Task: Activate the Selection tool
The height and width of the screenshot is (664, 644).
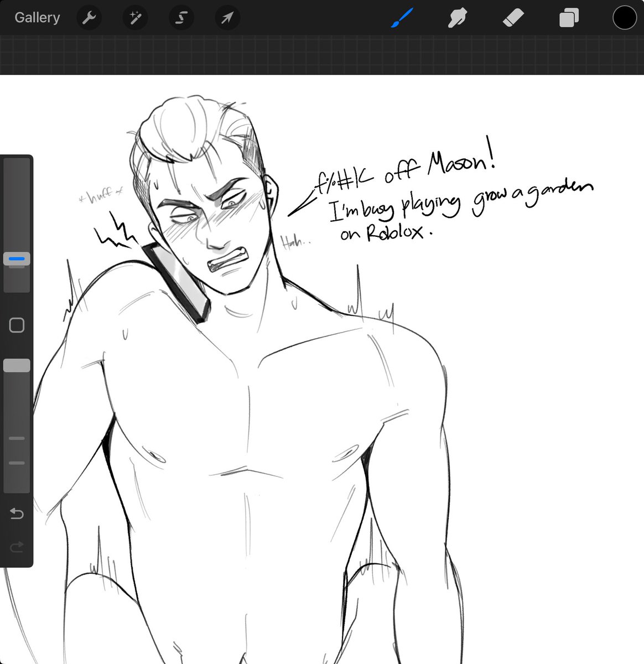Action: (x=181, y=18)
